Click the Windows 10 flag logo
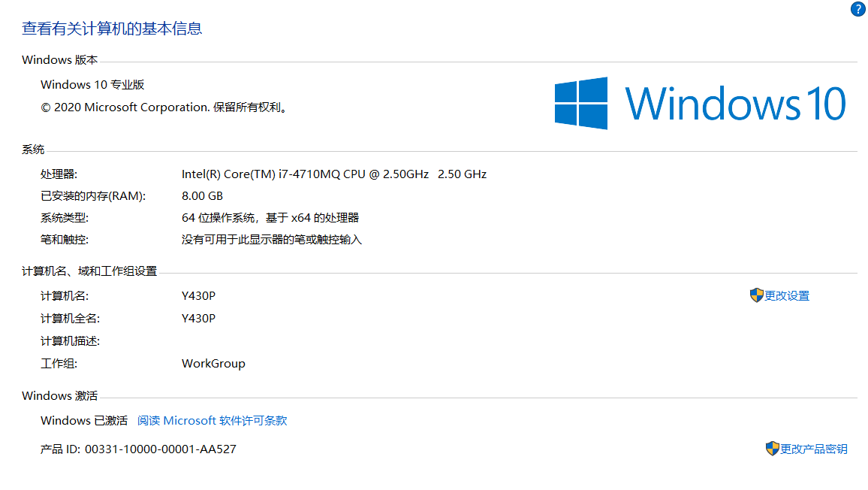 click(x=580, y=103)
